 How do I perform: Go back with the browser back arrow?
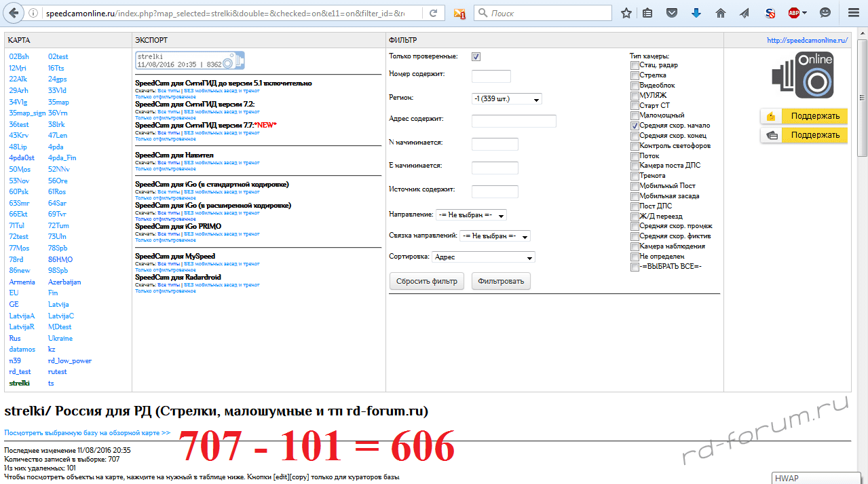[x=14, y=13]
